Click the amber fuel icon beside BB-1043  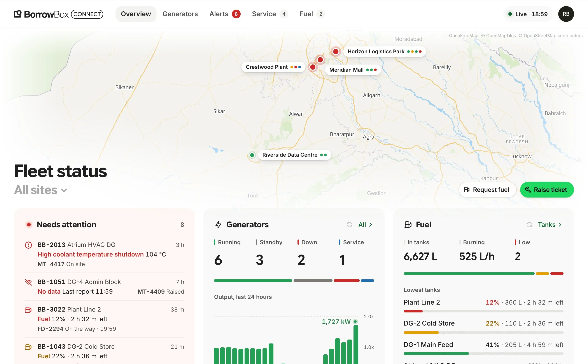[x=28, y=347]
